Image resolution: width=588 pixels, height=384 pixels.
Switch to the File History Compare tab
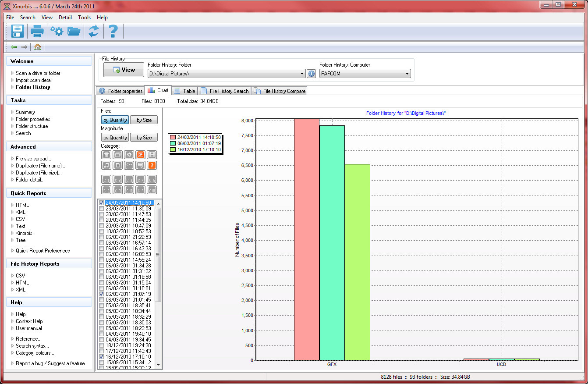click(280, 91)
